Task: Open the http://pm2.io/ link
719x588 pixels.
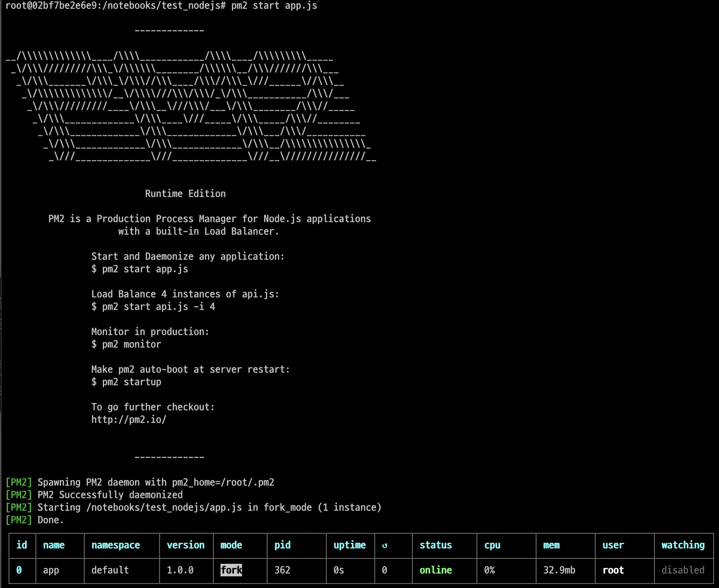Action: coord(129,419)
